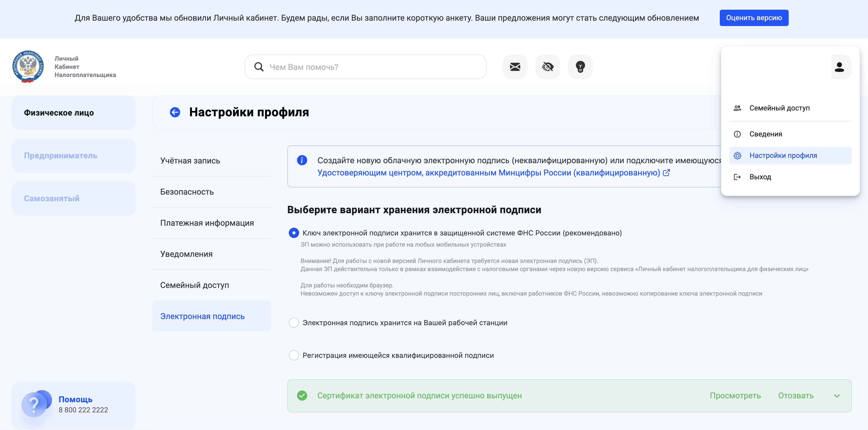Open the Безопасность settings tab
The image size is (868, 430).
[x=211, y=192]
